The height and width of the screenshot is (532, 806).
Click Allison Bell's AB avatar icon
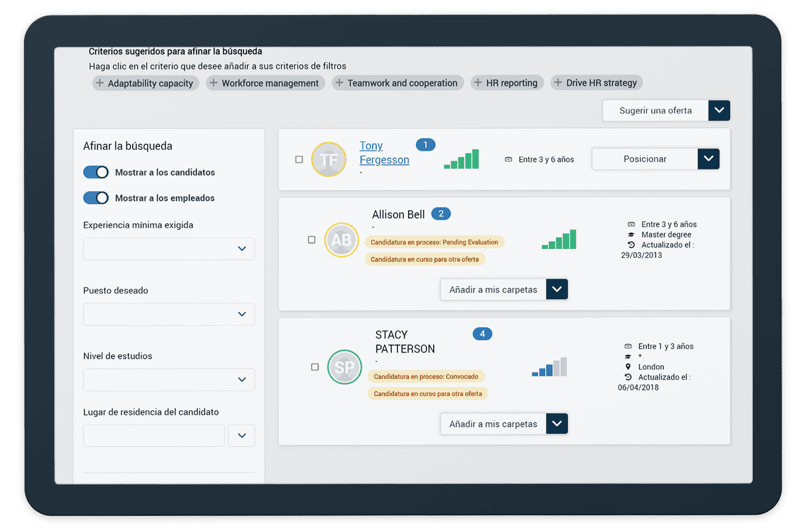coord(341,240)
